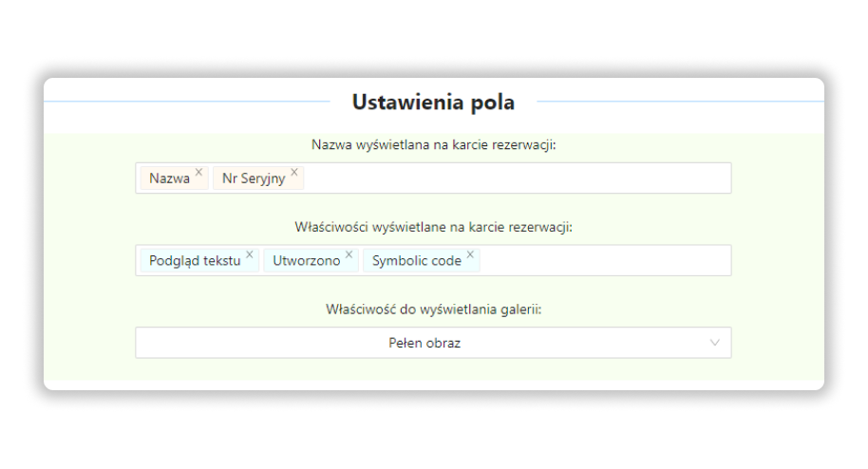Screen dimensions: 868x469
Task: Remove the Utworzono tag
Action: (349, 254)
